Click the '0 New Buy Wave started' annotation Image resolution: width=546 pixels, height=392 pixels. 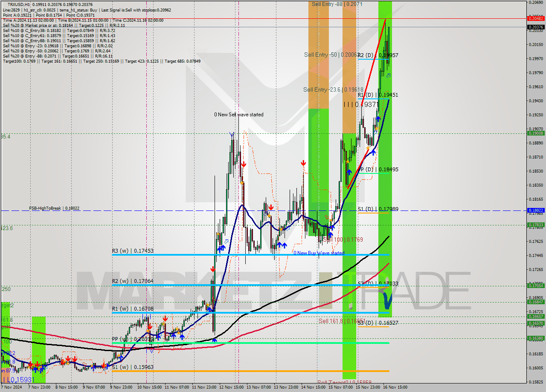click(319, 253)
